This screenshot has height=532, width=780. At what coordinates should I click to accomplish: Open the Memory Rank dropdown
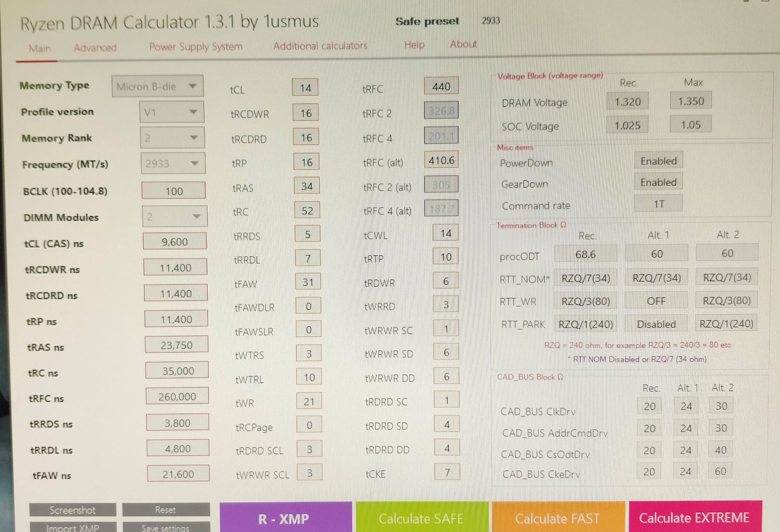point(172,137)
